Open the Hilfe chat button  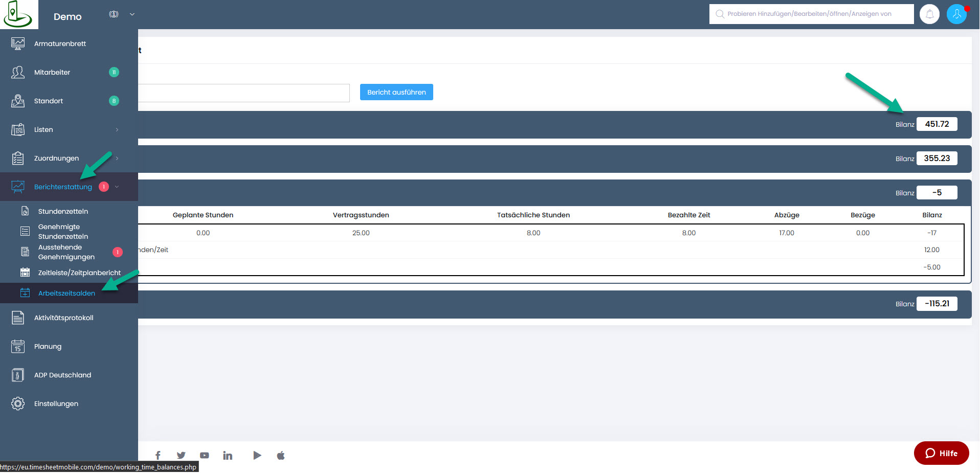[941, 453]
